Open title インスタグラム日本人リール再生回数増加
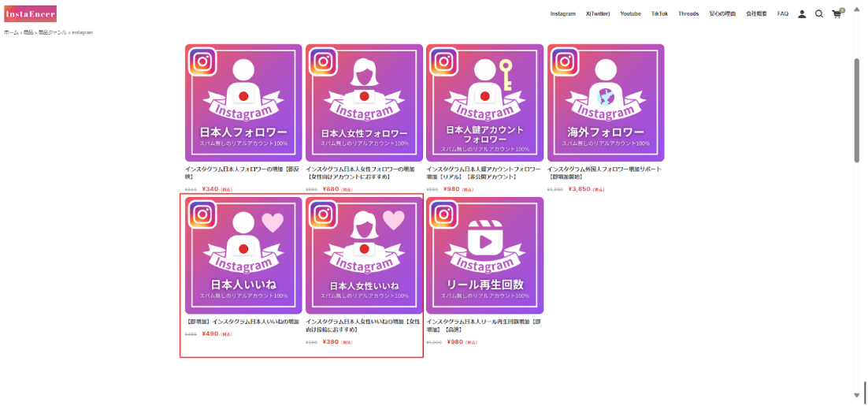 (x=484, y=325)
